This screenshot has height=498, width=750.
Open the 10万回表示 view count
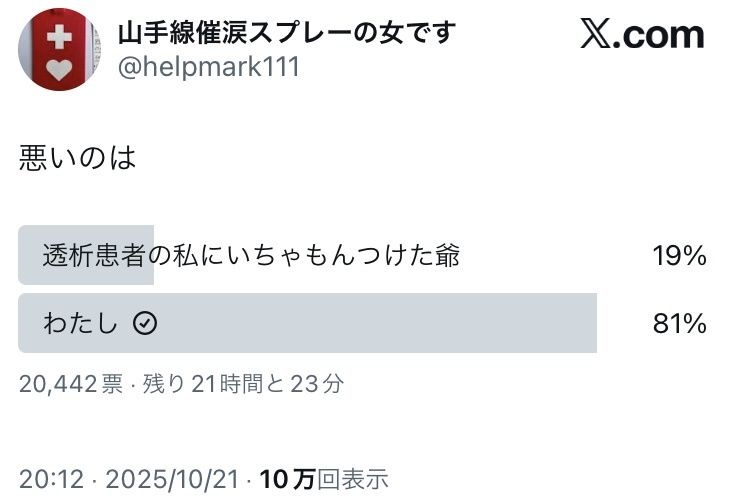323,480
